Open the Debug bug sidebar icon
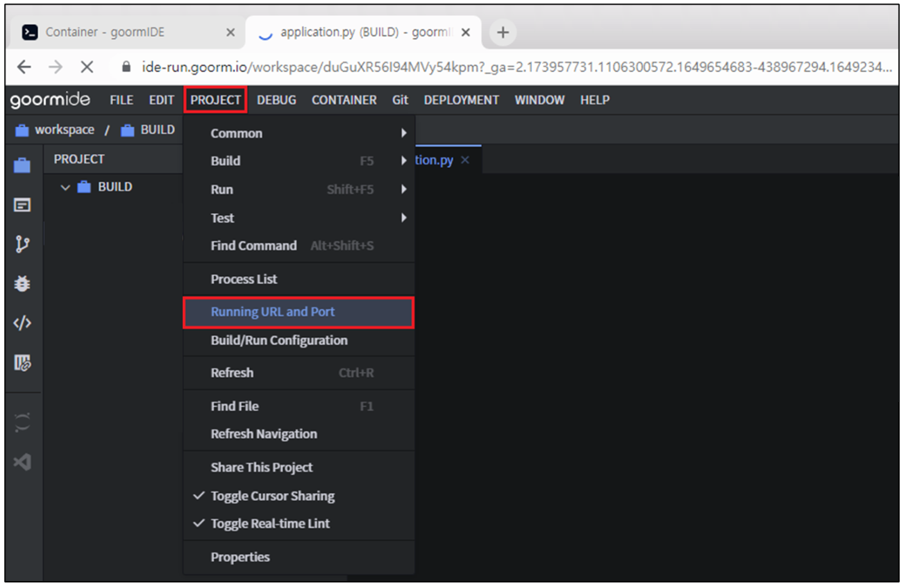The image size is (906, 588). 22,284
